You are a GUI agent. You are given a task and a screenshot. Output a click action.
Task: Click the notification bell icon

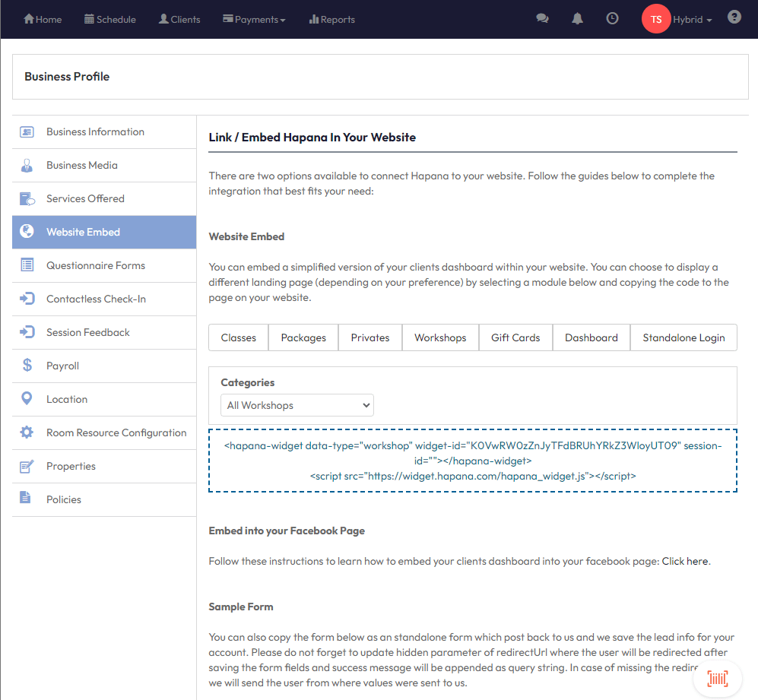tap(577, 18)
